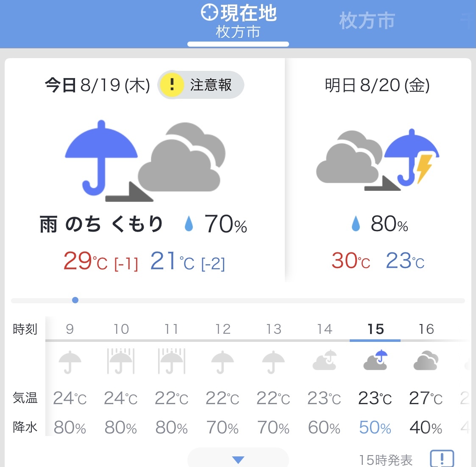Tap the 50% precipitation value at 15 o'clock
476x467 pixels.
coord(375,428)
